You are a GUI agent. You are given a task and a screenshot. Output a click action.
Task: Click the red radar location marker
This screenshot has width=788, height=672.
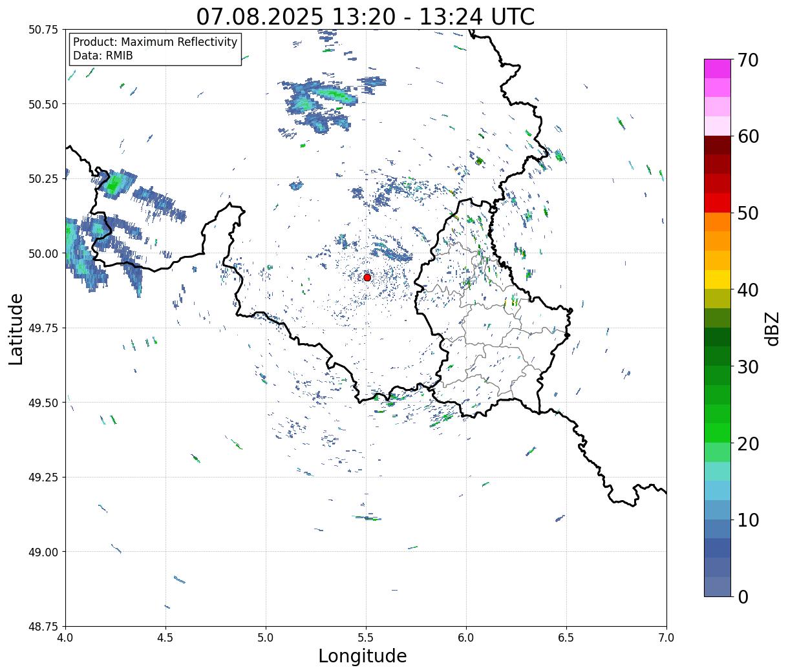367,277
